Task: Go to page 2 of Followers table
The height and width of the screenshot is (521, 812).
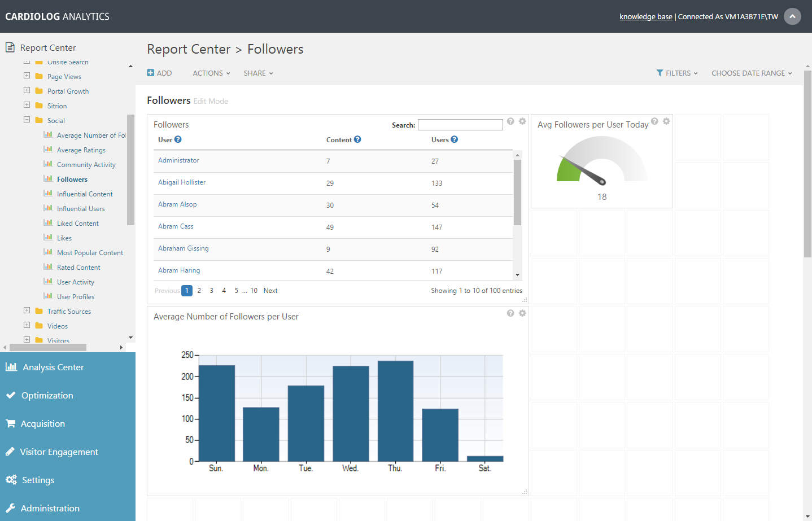Action: [199, 291]
